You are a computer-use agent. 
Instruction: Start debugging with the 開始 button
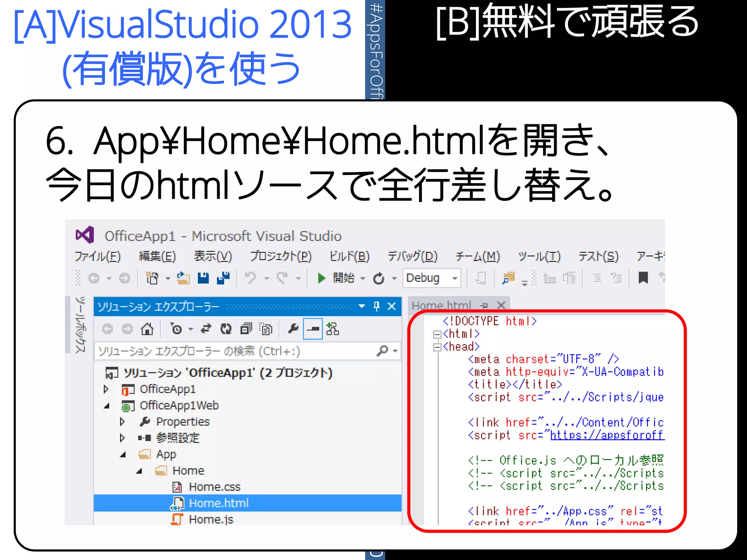coord(336,278)
